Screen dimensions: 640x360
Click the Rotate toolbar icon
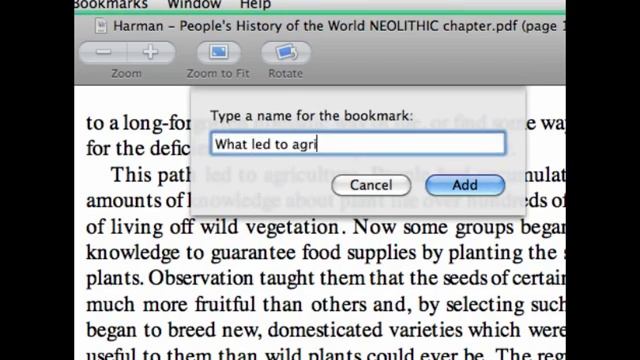286,53
